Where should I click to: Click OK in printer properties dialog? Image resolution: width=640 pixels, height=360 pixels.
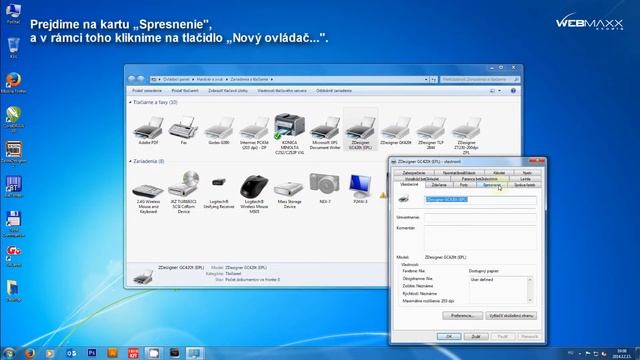[449, 336]
